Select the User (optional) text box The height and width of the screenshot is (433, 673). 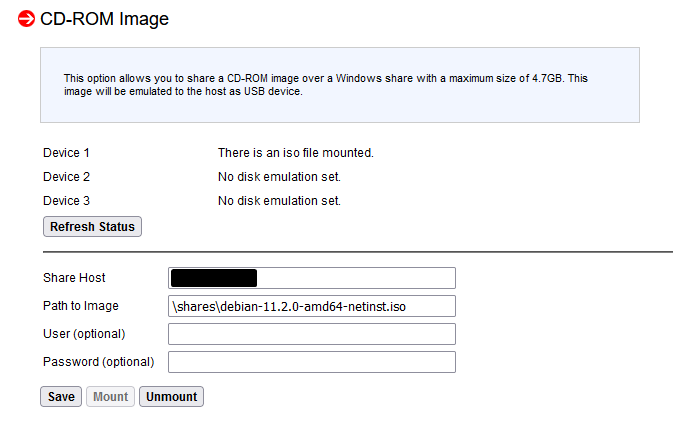[x=311, y=334]
